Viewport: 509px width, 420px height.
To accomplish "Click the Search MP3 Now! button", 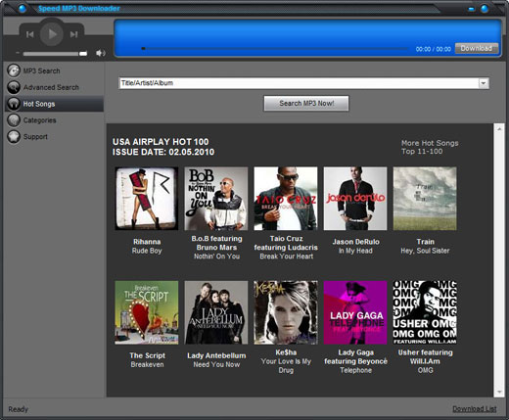I will pyautogui.click(x=306, y=103).
